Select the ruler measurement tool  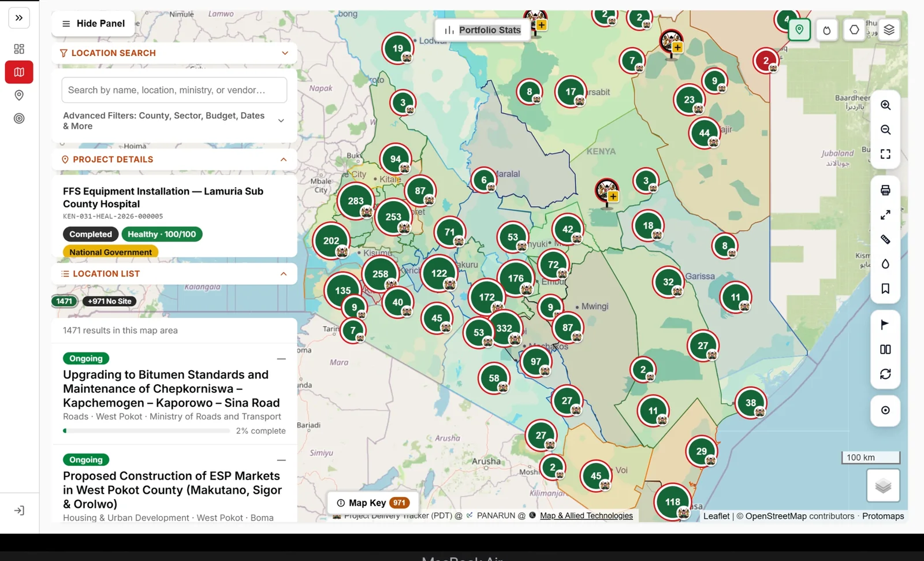[x=885, y=239]
